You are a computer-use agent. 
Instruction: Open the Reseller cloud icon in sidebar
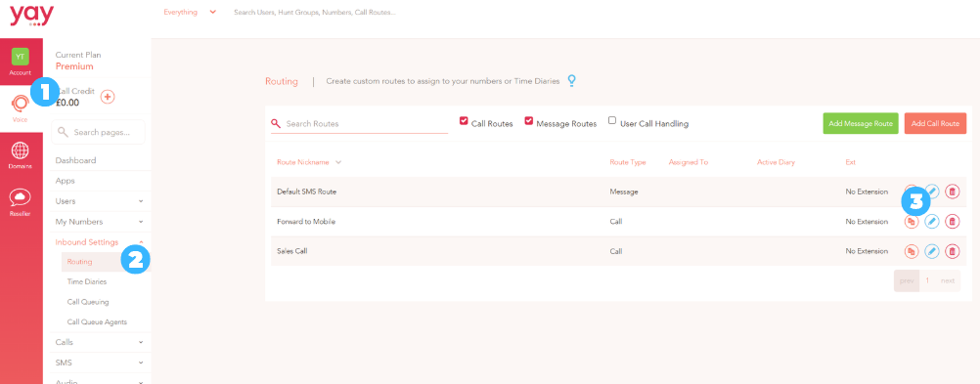pyautogui.click(x=21, y=198)
